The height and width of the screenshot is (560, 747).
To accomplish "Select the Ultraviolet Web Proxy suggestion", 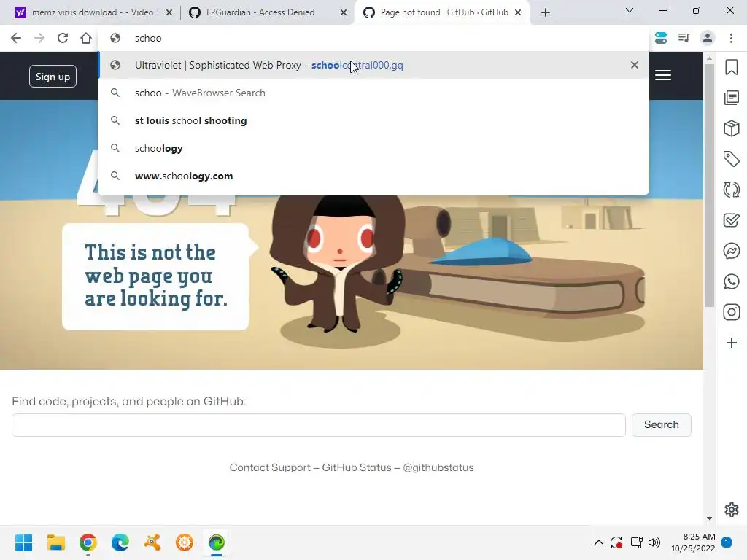I will click(373, 65).
